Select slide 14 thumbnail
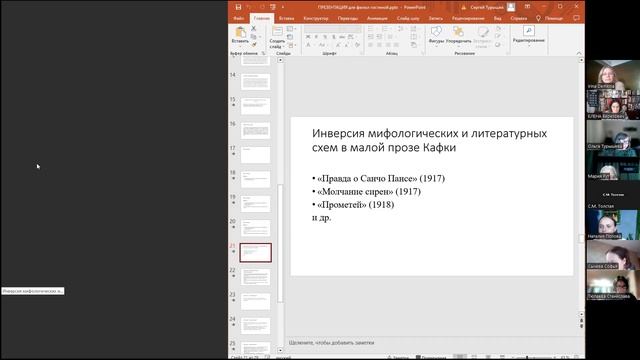Image resolution: width=640 pixels, height=360 pixels. (256, 82)
